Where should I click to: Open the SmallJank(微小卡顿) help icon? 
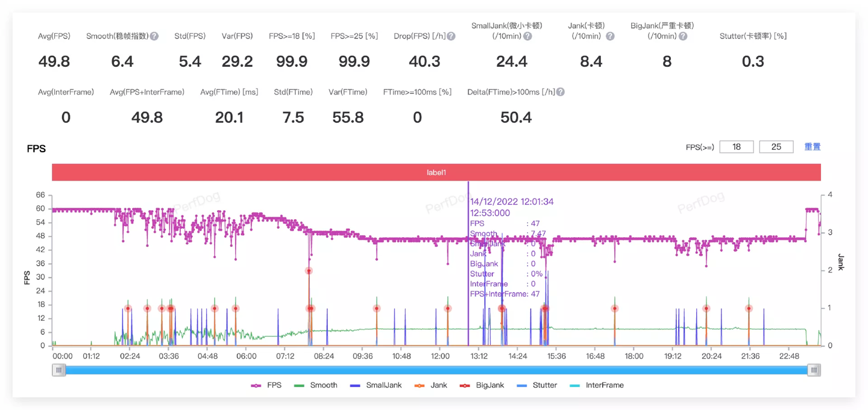click(527, 36)
